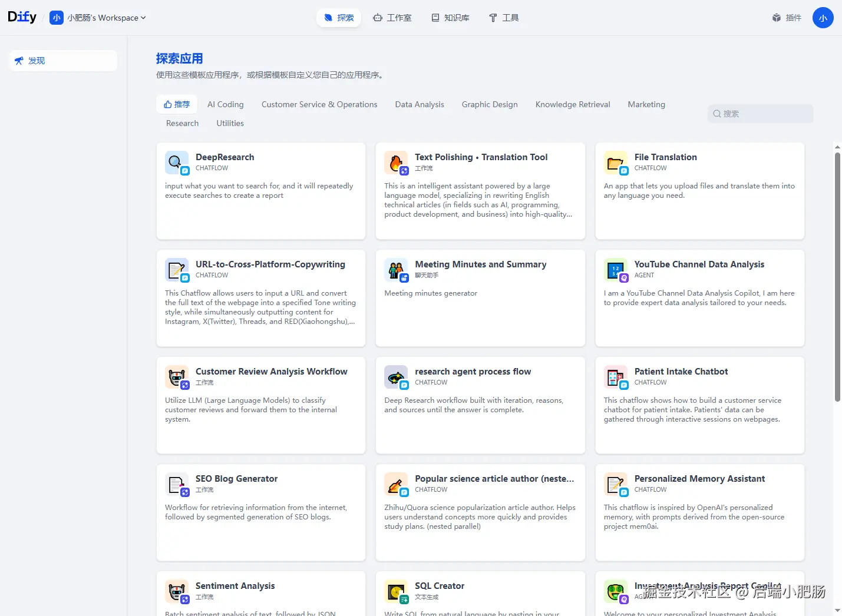
Task: Open Patient Intake Chatbot title
Action: click(681, 372)
